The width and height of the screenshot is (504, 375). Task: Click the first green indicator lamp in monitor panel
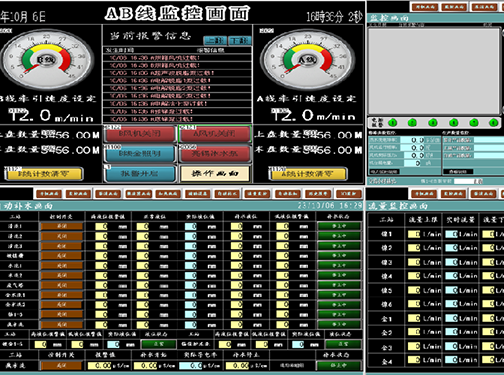tap(393, 123)
